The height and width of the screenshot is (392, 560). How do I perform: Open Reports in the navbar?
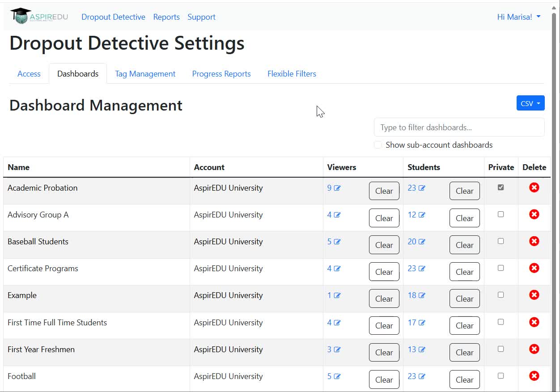click(166, 17)
